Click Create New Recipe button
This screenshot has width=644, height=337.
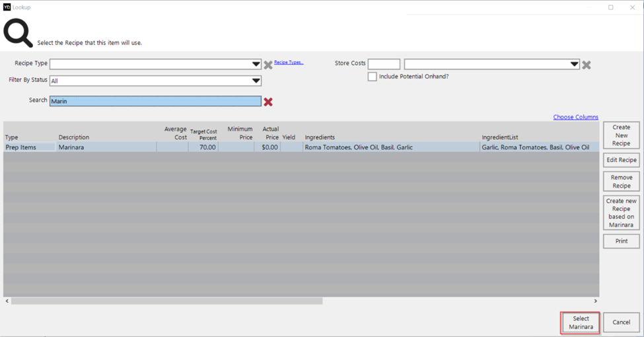[621, 135]
